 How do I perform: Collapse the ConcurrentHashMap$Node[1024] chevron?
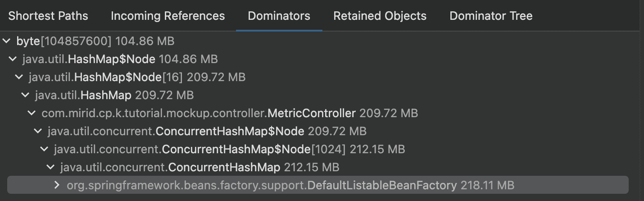[x=45, y=149]
